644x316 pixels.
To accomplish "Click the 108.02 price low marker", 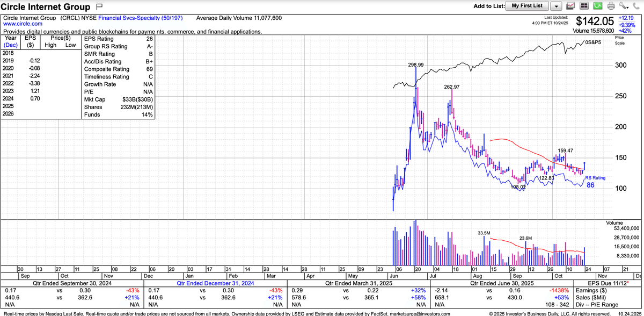I will click(x=518, y=188).
